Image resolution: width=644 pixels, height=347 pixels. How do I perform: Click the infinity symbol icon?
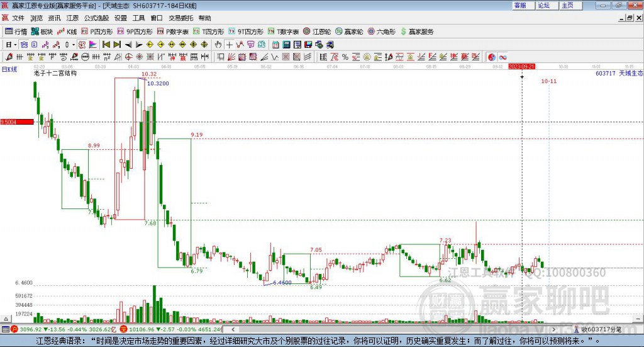(502, 57)
